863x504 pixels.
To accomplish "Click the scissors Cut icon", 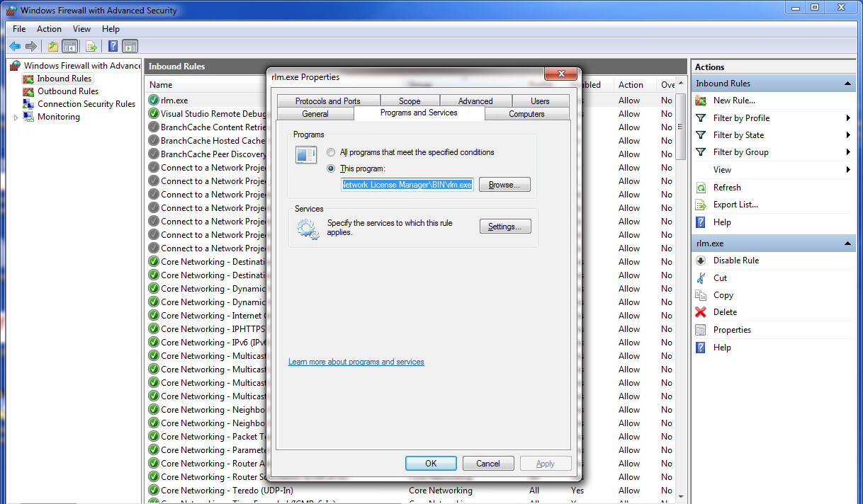I will coord(701,278).
